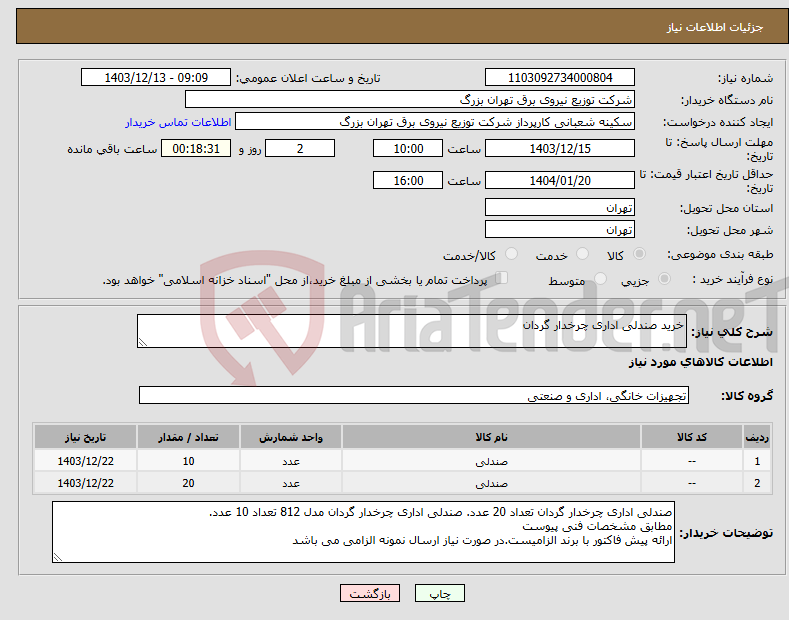This screenshot has height=620, width=789.
Task: Click the گروه کالا label
Action: click(747, 396)
